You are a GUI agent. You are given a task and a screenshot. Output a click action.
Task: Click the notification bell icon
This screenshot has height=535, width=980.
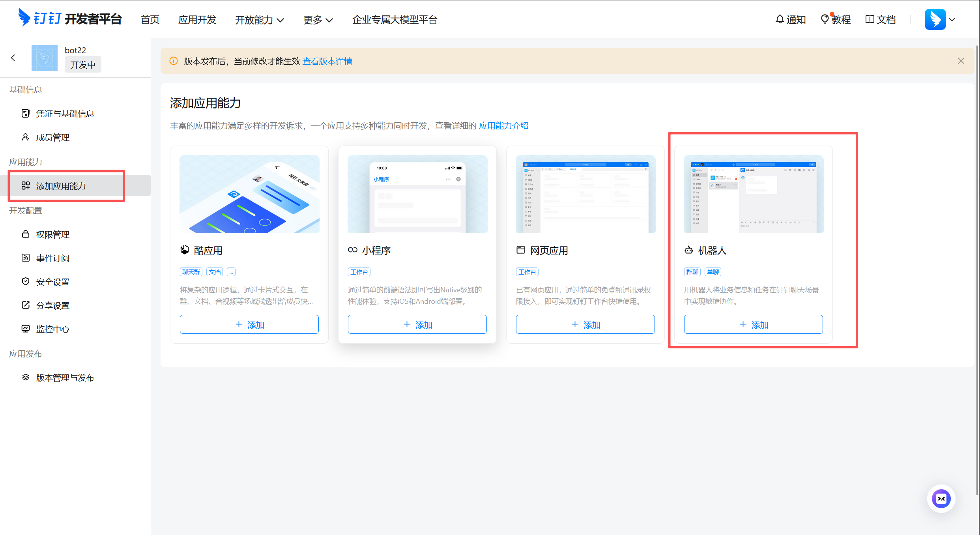click(780, 19)
